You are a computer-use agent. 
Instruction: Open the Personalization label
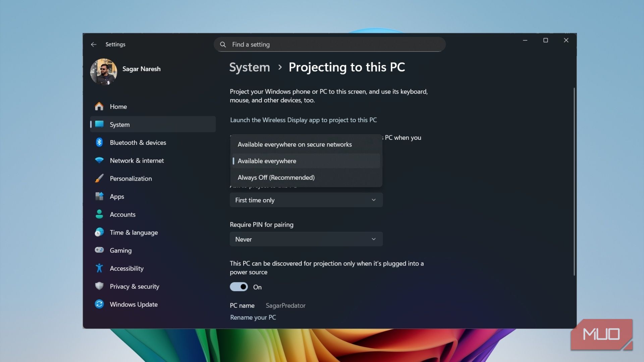tap(131, 179)
